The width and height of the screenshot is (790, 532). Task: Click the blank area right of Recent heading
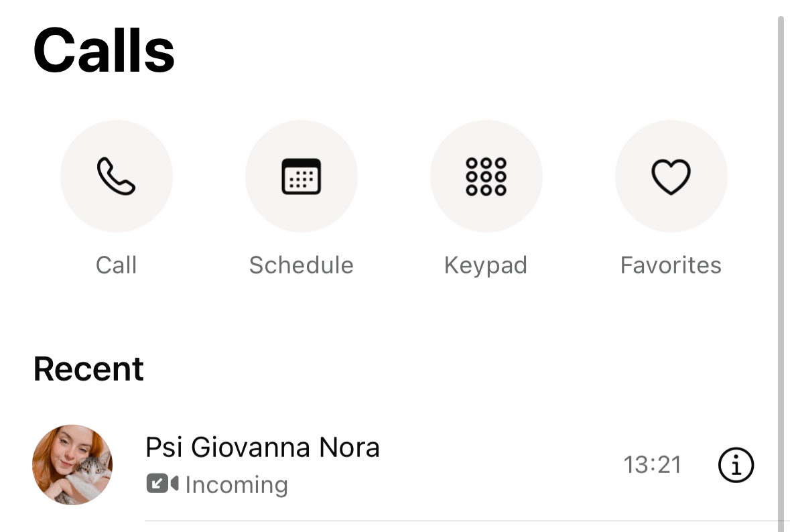[x=436, y=369]
